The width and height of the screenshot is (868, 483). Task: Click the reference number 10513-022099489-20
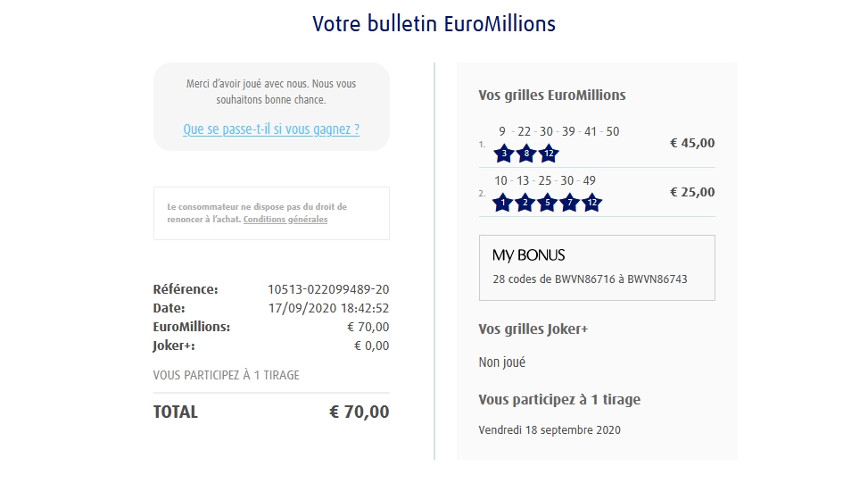click(x=328, y=289)
